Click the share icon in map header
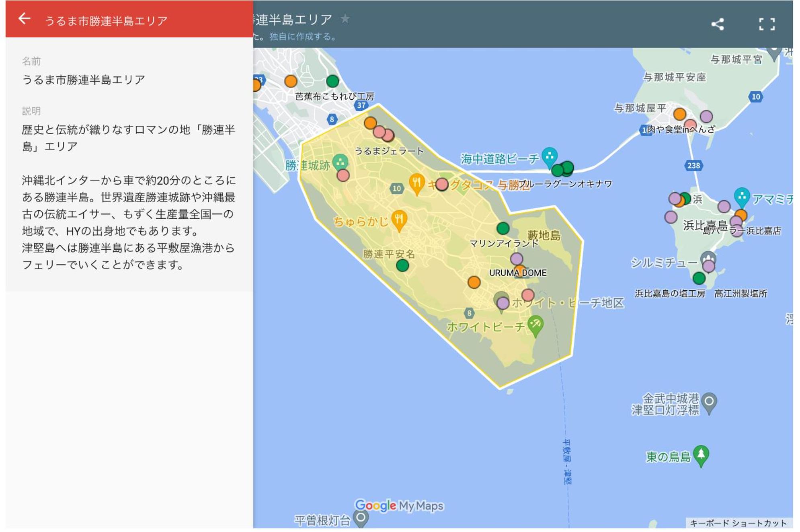800x532 pixels. point(717,24)
